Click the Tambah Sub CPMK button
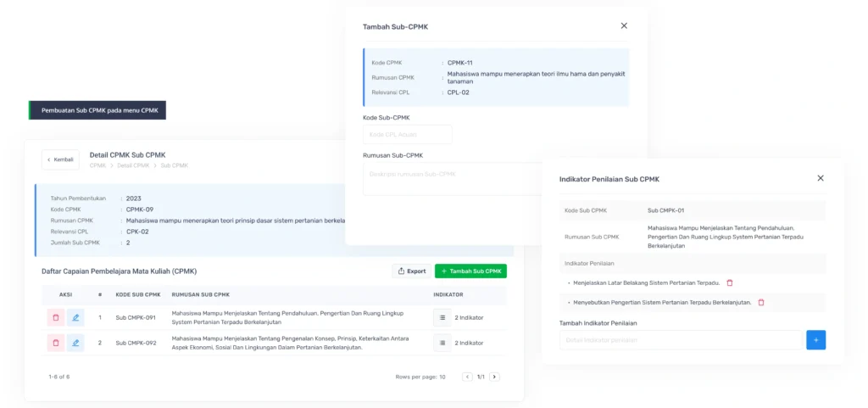868x408 pixels. tap(470, 271)
